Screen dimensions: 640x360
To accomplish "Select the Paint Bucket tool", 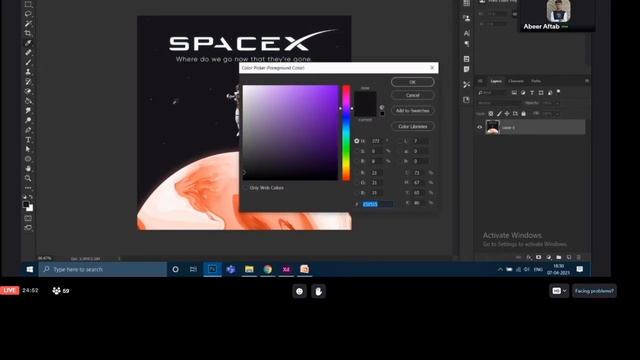I will (x=28, y=101).
